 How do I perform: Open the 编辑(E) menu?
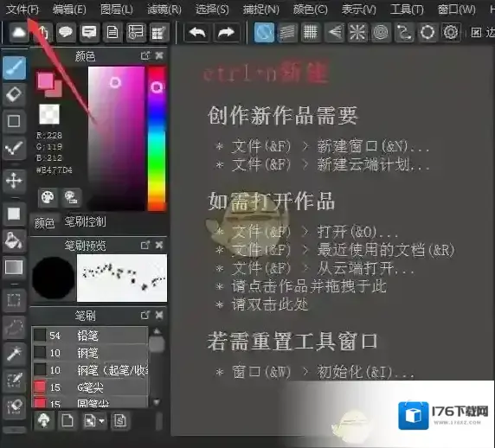point(69,10)
